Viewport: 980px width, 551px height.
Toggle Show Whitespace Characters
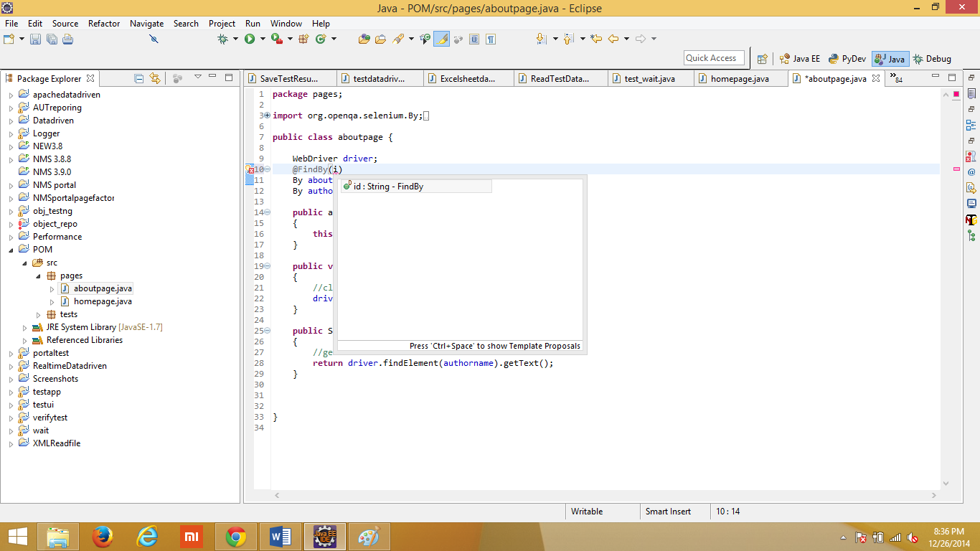click(491, 39)
